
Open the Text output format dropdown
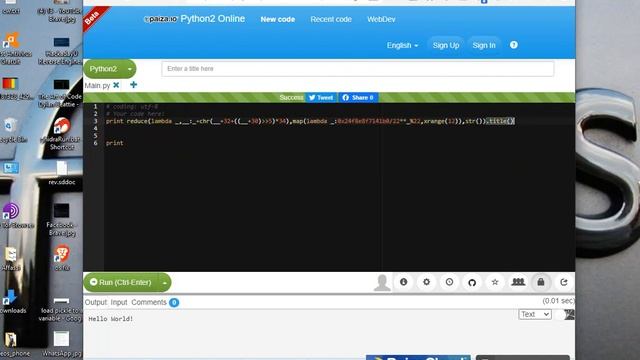click(535, 314)
